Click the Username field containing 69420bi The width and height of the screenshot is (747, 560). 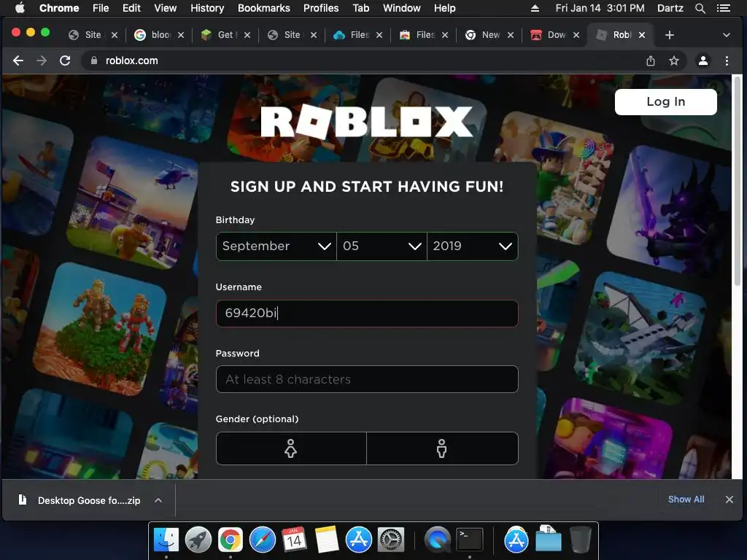367,314
